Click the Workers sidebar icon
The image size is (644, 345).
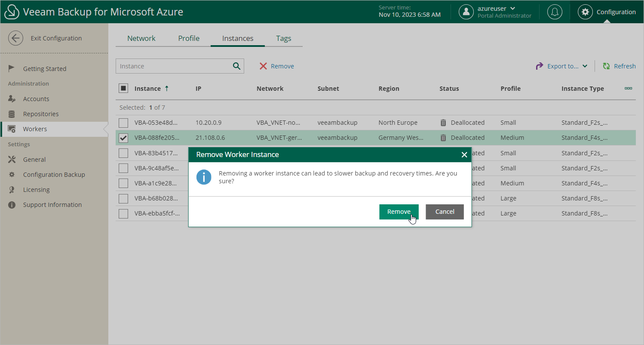[x=12, y=129]
